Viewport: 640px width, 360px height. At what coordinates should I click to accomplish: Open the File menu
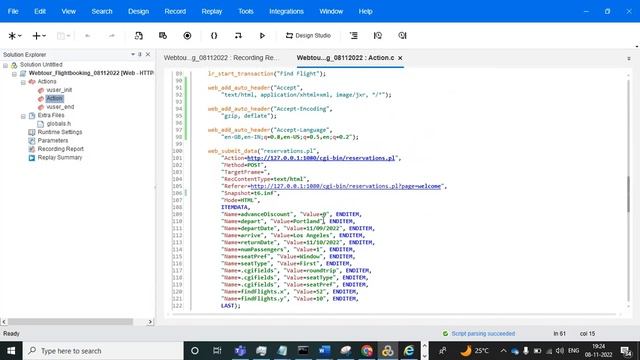(13, 11)
